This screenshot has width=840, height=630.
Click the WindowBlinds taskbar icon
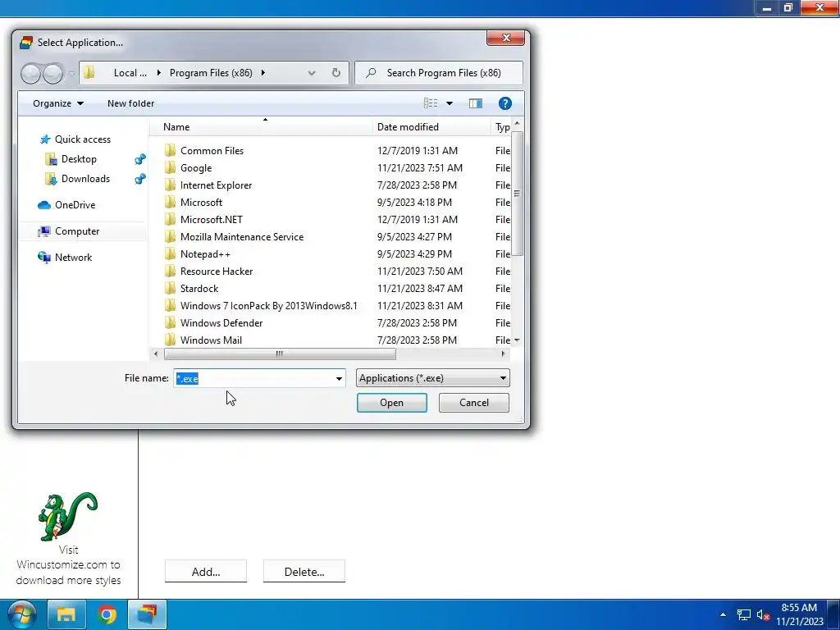(148, 614)
